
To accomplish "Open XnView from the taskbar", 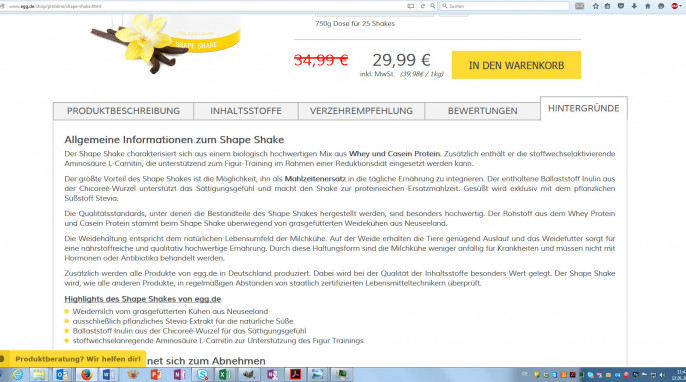I will 133,375.
